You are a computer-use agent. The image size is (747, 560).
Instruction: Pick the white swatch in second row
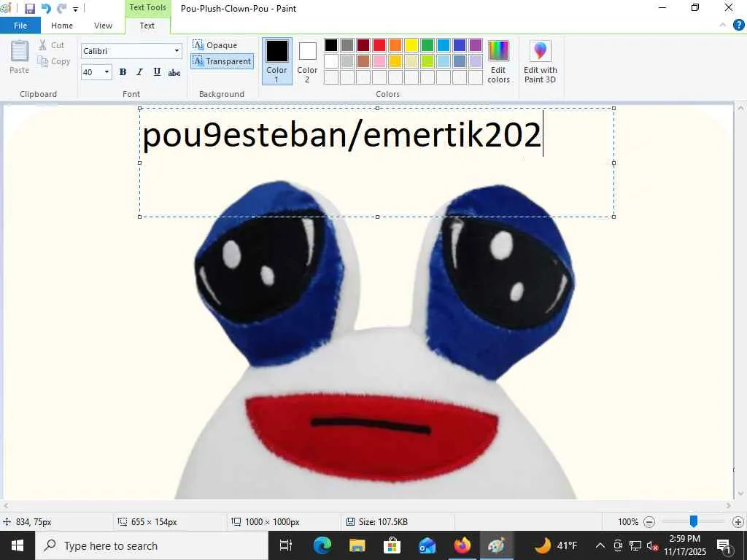point(331,61)
